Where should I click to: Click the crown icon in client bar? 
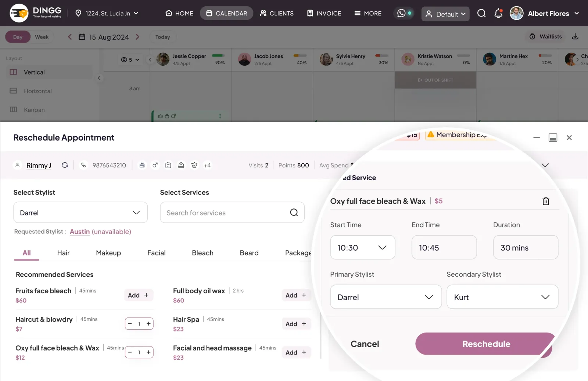coord(194,165)
